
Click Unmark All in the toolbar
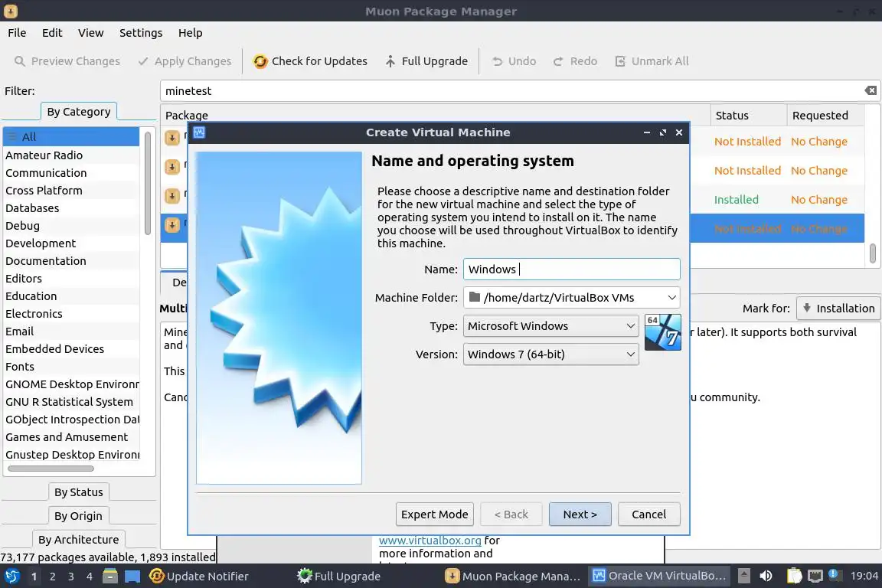click(x=652, y=60)
